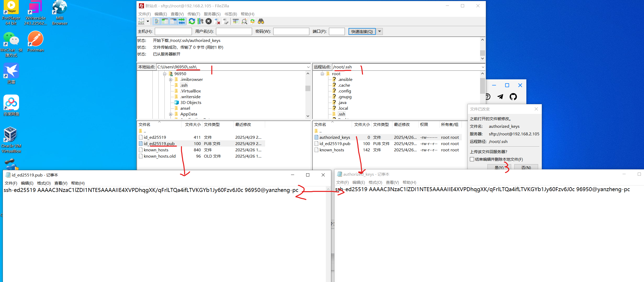Click the disconnect from server icon

point(217,21)
